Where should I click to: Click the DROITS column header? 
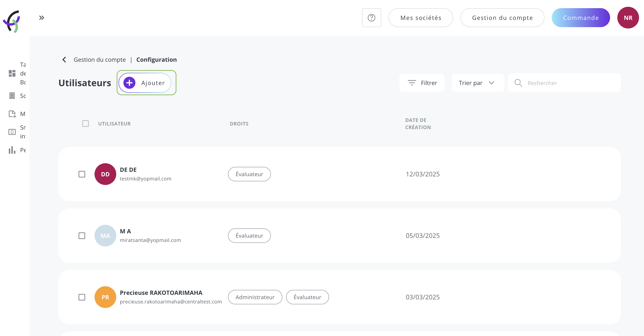[239, 123]
